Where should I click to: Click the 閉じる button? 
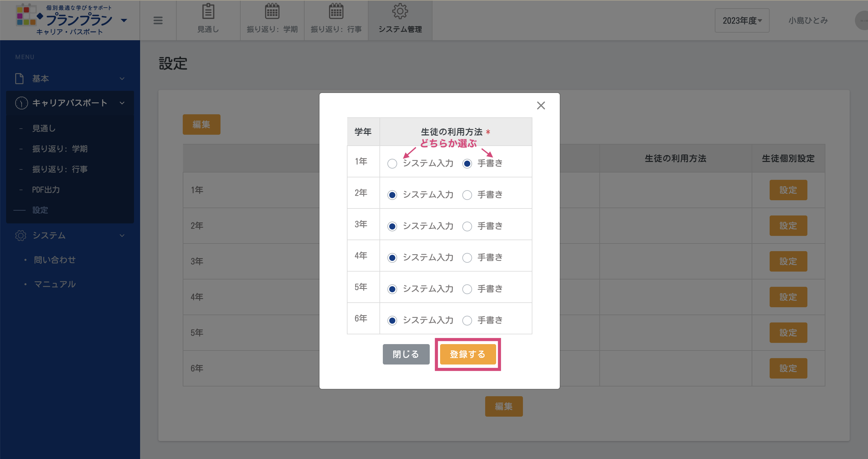pos(406,354)
